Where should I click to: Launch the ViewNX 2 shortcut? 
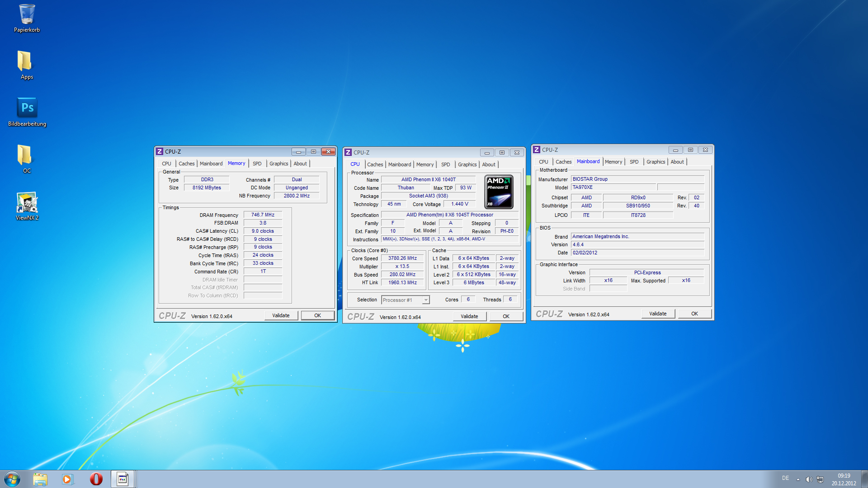27,206
